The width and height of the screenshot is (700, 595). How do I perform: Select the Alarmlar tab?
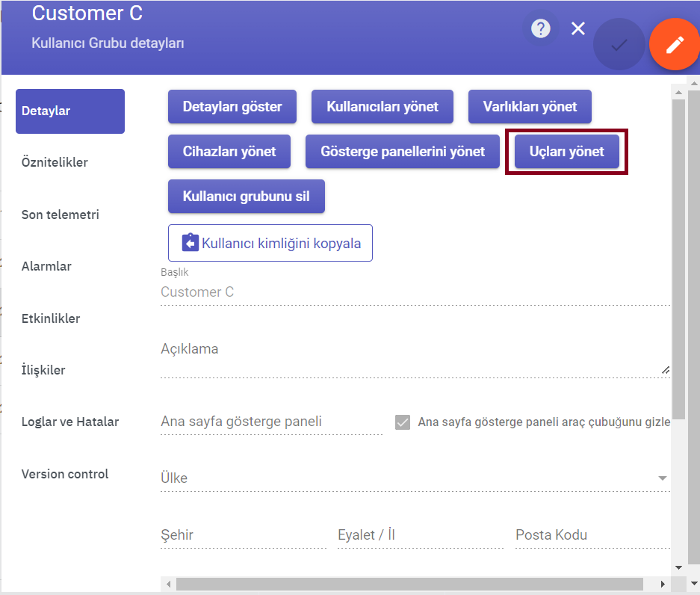pyautogui.click(x=46, y=266)
